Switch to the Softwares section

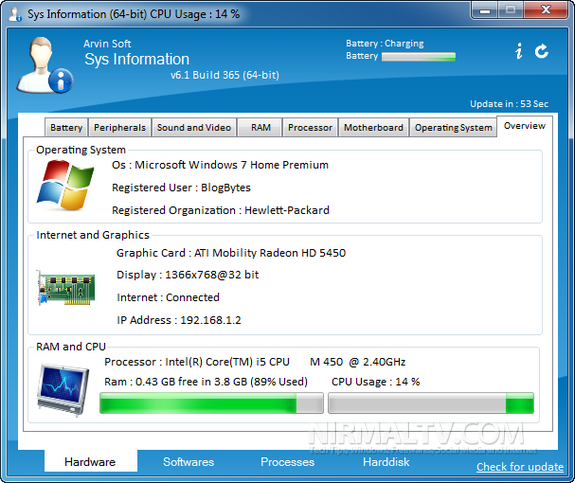188,462
